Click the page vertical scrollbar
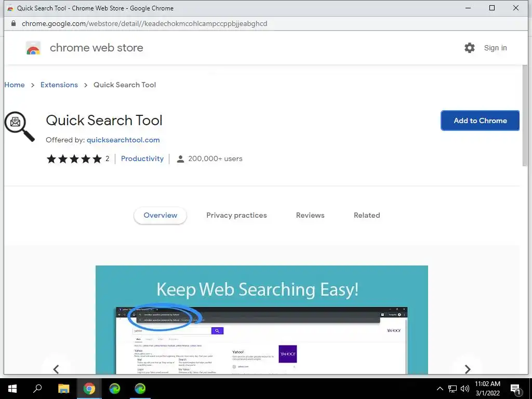This screenshot has height=399, width=532. pyautogui.click(x=525, y=115)
